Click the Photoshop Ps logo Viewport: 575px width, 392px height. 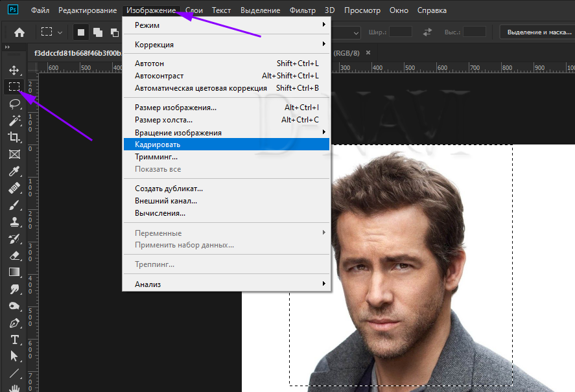point(13,10)
